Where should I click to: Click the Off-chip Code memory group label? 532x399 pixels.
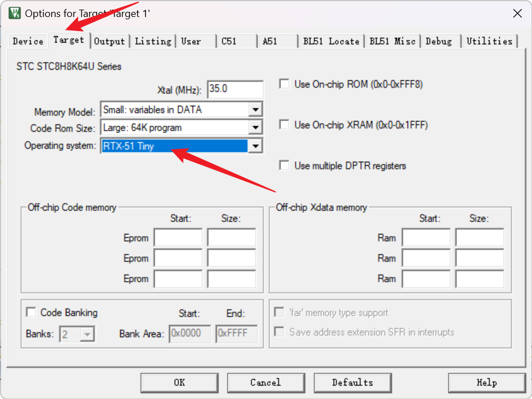[x=72, y=207]
